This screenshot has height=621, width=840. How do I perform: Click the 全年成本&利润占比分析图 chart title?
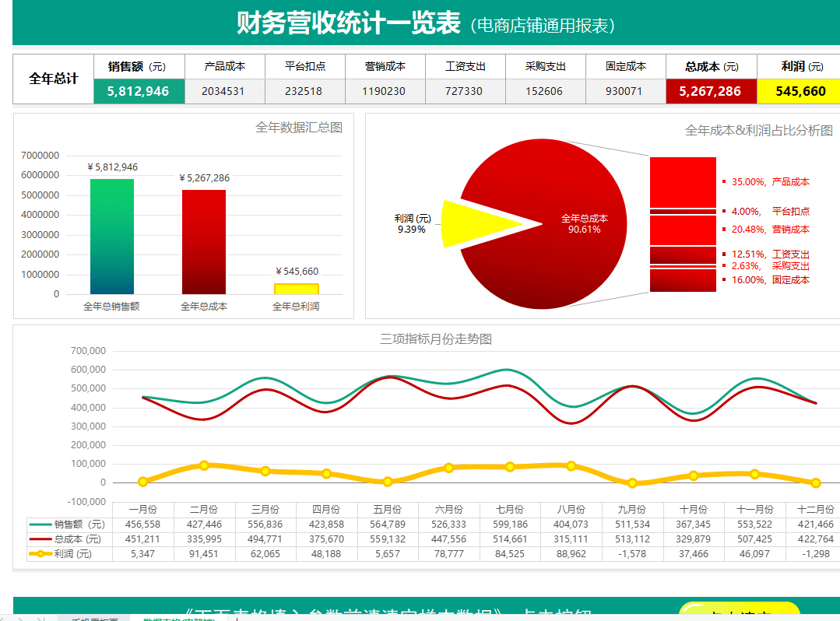[x=758, y=130]
